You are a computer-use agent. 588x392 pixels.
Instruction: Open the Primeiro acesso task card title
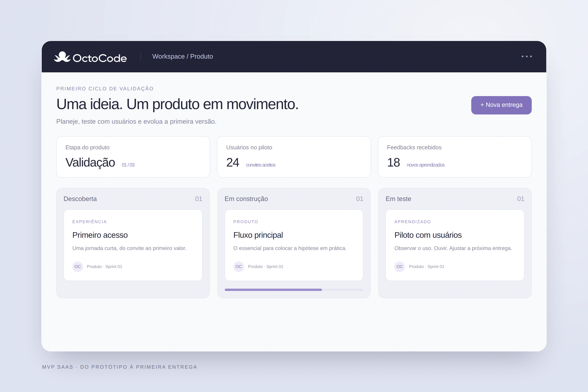pyautogui.click(x=100, y=235)
